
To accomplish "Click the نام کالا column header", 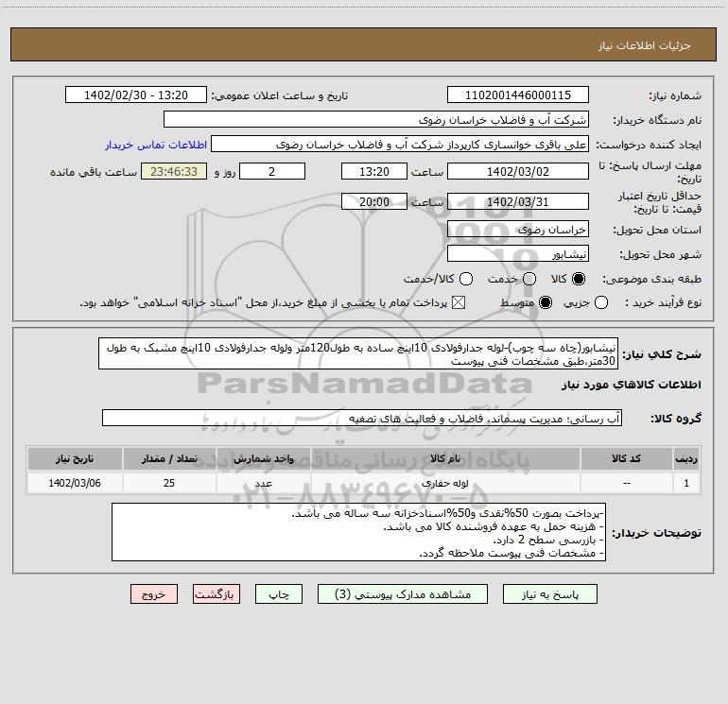I will click(445, 459).
